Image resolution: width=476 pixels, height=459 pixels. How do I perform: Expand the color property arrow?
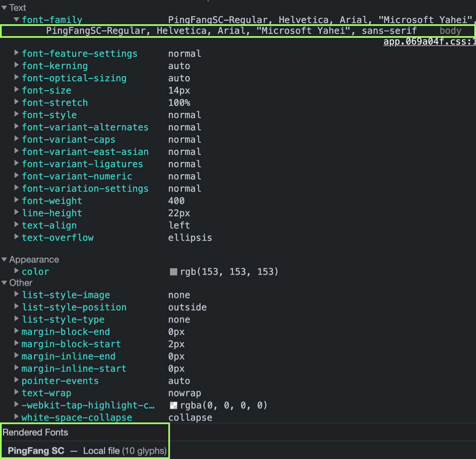tap(17, 271)
